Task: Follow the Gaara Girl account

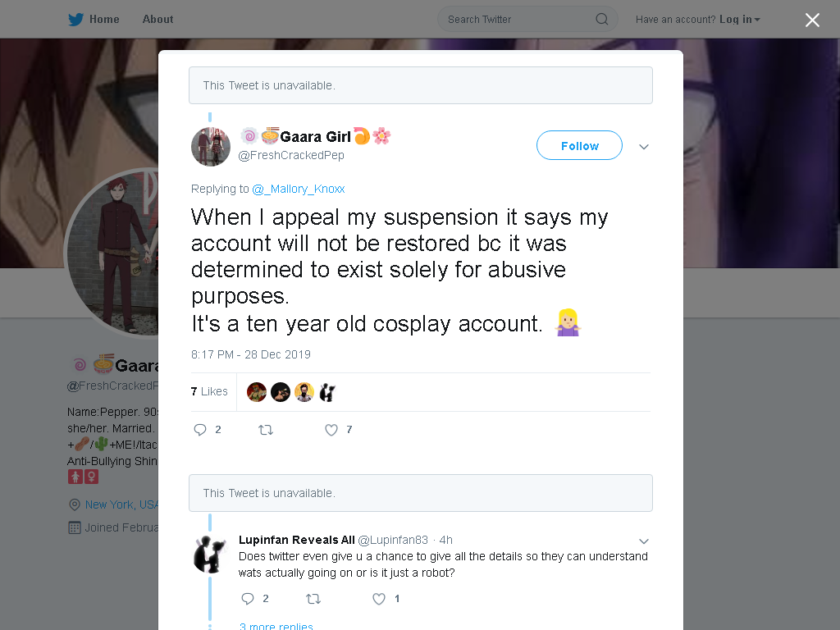Action: pyautogui.click(x=579, y=145)
